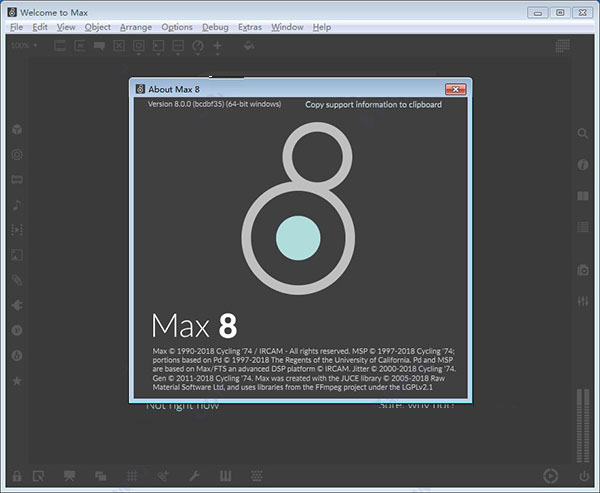
Task: Toggle the global transport play circle
Action: 551,476
